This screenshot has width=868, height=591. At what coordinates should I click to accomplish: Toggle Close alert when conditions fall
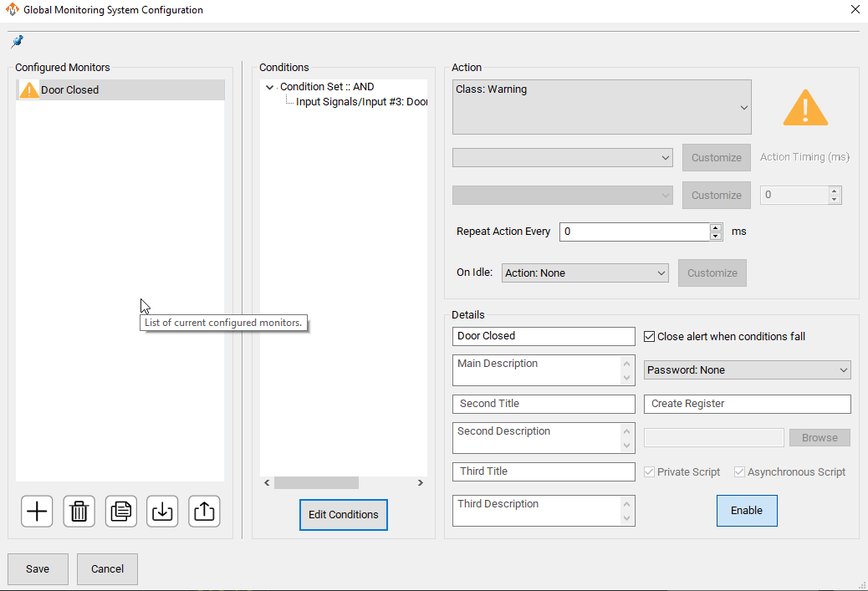(650, 337)
